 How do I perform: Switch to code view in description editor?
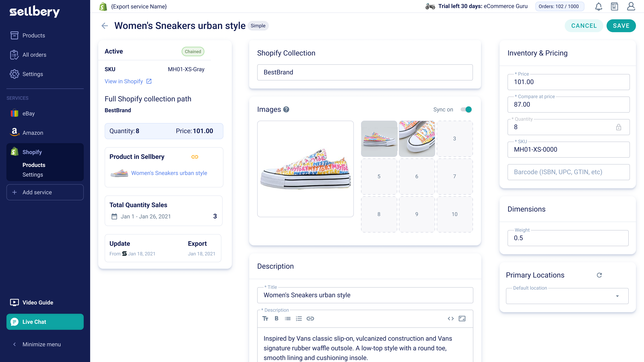coord(451,319)
